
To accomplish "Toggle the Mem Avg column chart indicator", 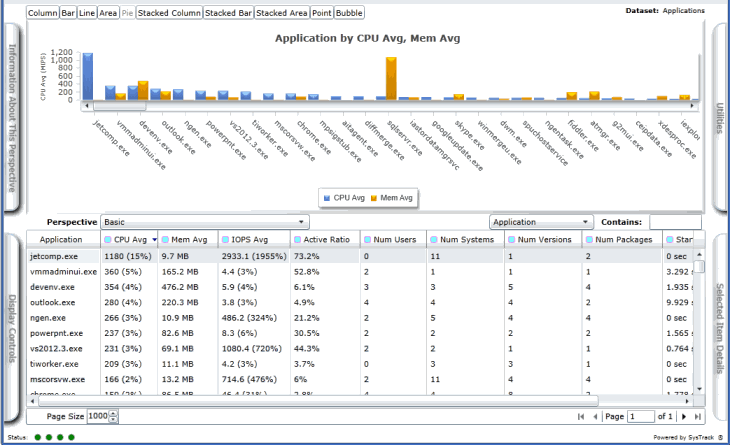I will pyautogui.click(x=165, y=240).
